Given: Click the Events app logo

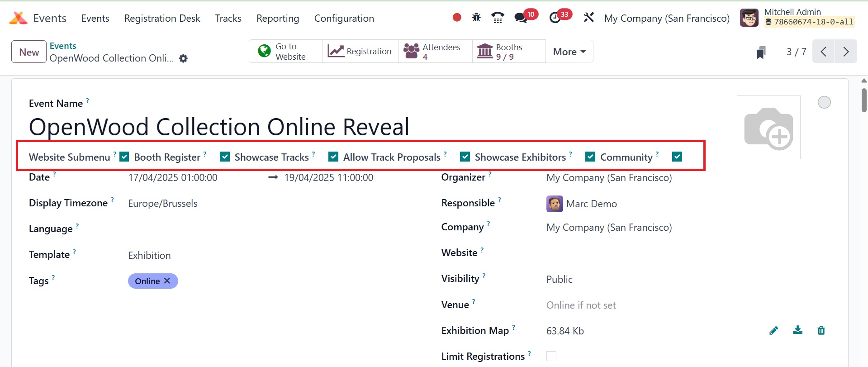Looking at the screenshot, I should [x=18, y=18].
